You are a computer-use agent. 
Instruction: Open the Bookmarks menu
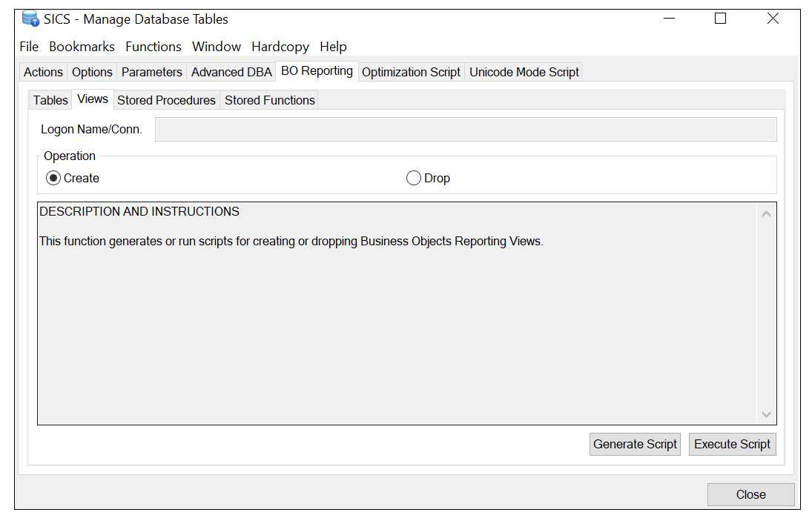(82, 47)
